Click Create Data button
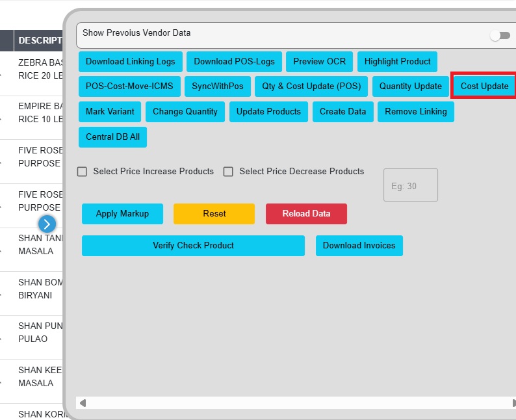 pos(343,112)
